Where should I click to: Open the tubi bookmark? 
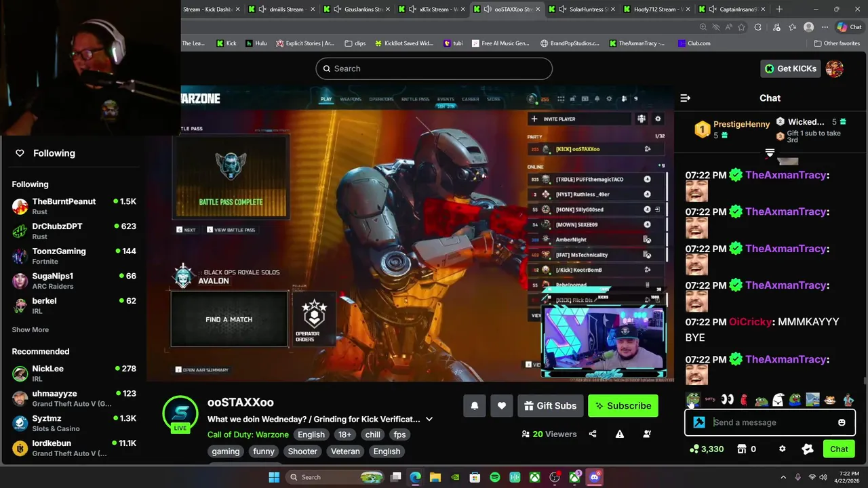[453, 43]
